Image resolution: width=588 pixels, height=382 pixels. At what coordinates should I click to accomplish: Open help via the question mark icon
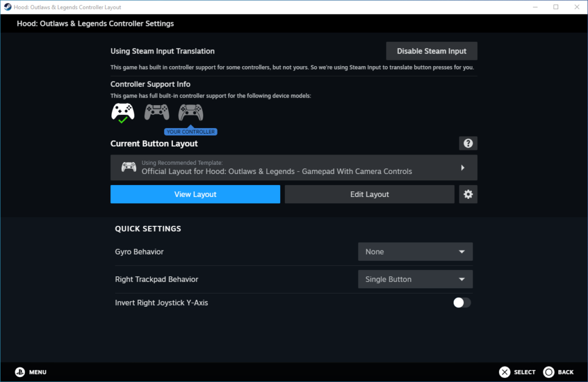click(x=468, y=144)
